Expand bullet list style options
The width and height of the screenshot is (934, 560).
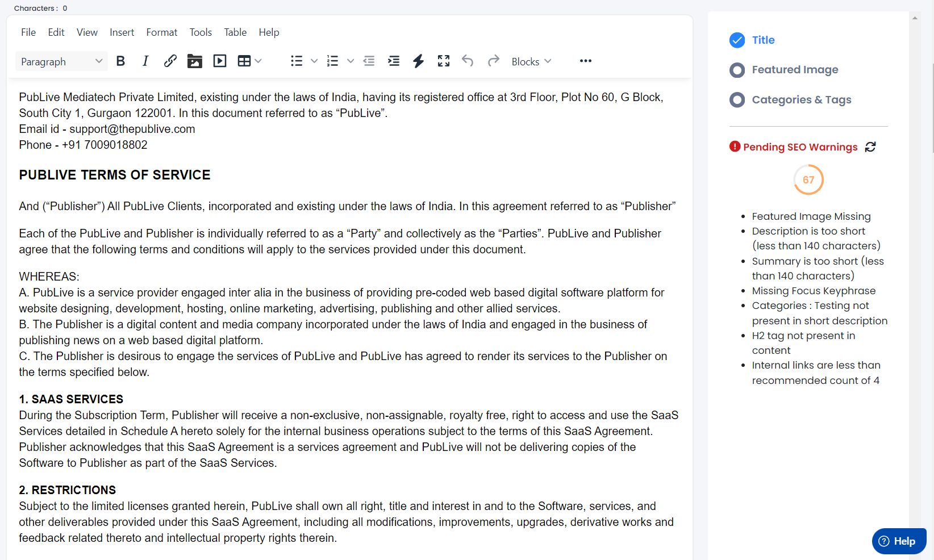point(314,61)
